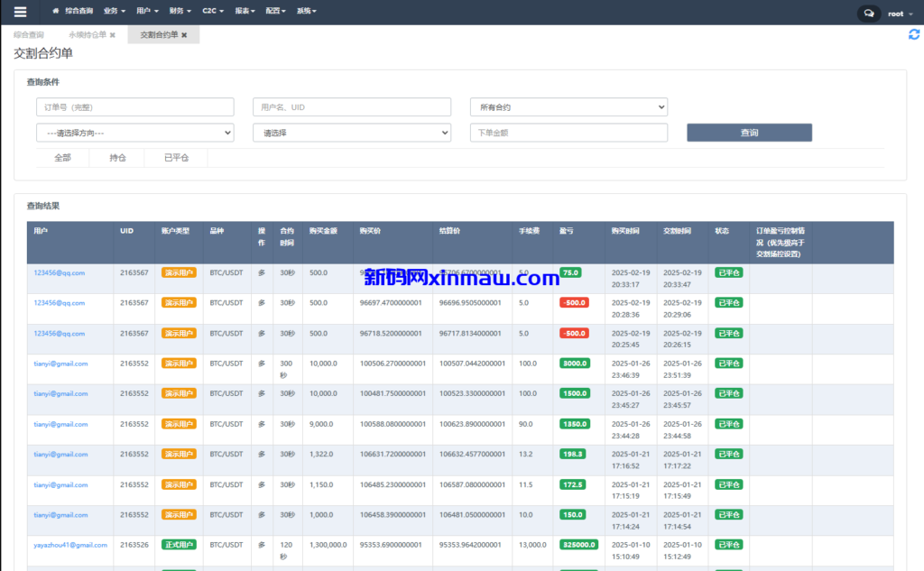Click the 查询 search button
This screenshot has height=571, width=924.
[749, 133]
